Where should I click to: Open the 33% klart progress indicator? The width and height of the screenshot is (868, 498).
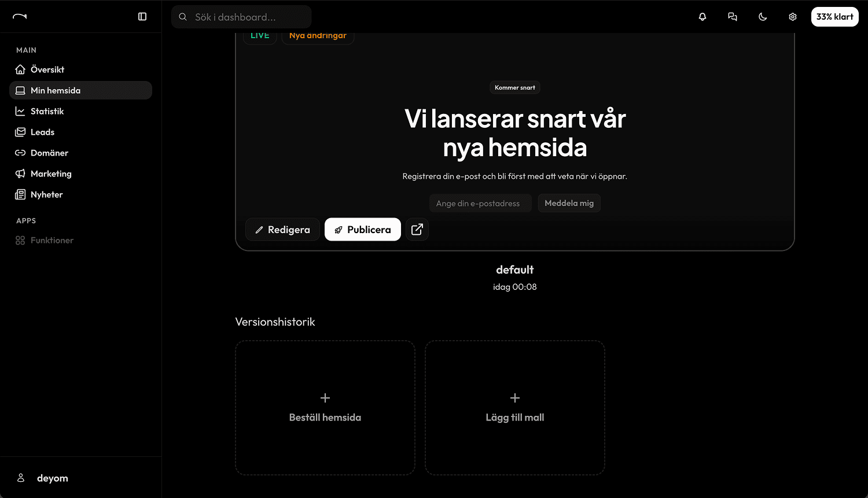click(834, 16)
